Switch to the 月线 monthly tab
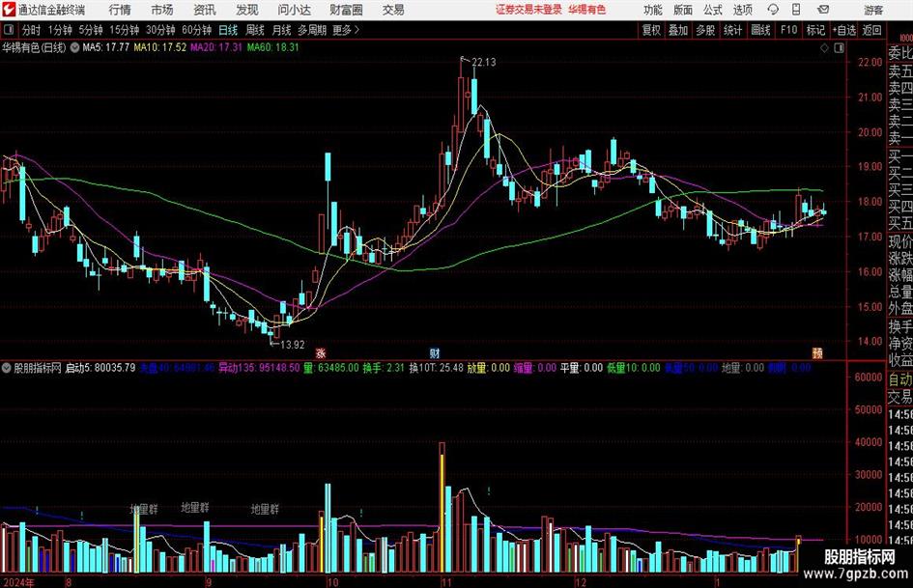The width and height of the screenshot is (913, 588). [x=281, y=30]
